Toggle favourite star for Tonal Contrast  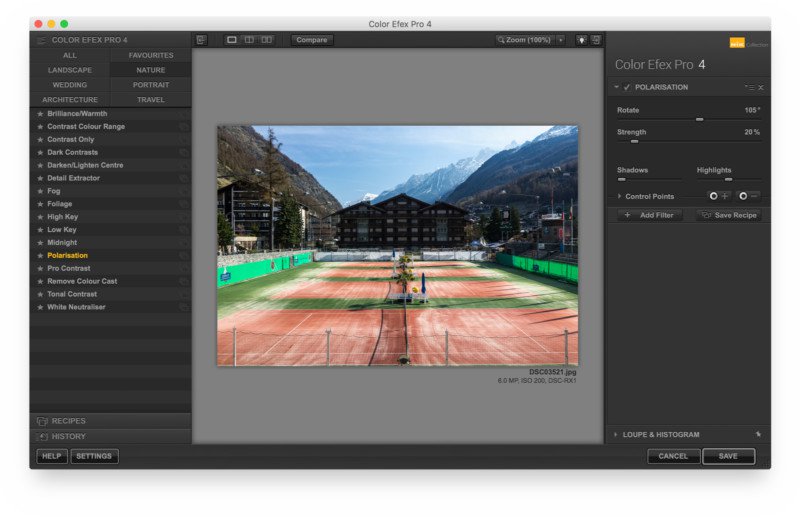point(40,294)
